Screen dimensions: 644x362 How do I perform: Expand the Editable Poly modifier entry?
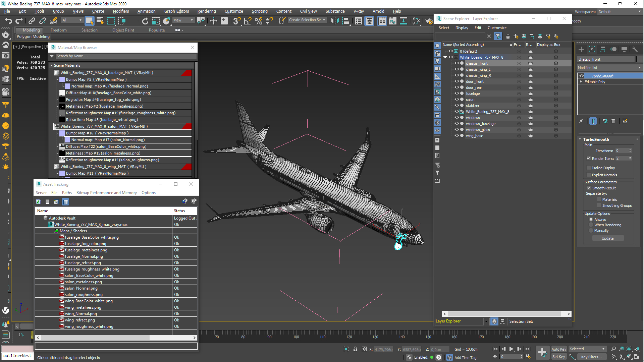pos(581,82)
